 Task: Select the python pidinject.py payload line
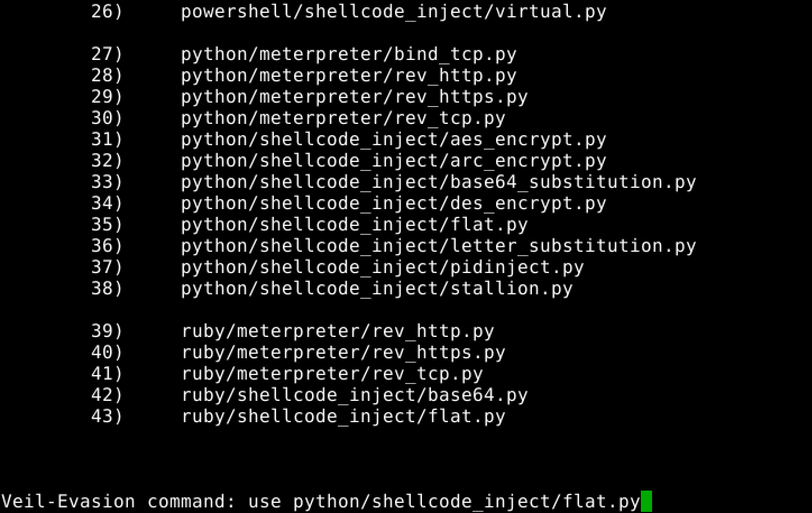[x=382, y=267]
